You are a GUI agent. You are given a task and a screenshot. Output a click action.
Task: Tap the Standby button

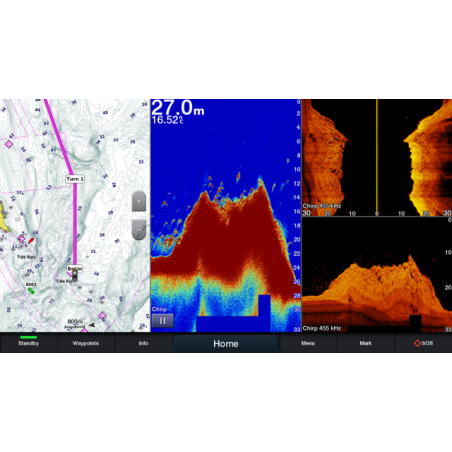(29, 343)
